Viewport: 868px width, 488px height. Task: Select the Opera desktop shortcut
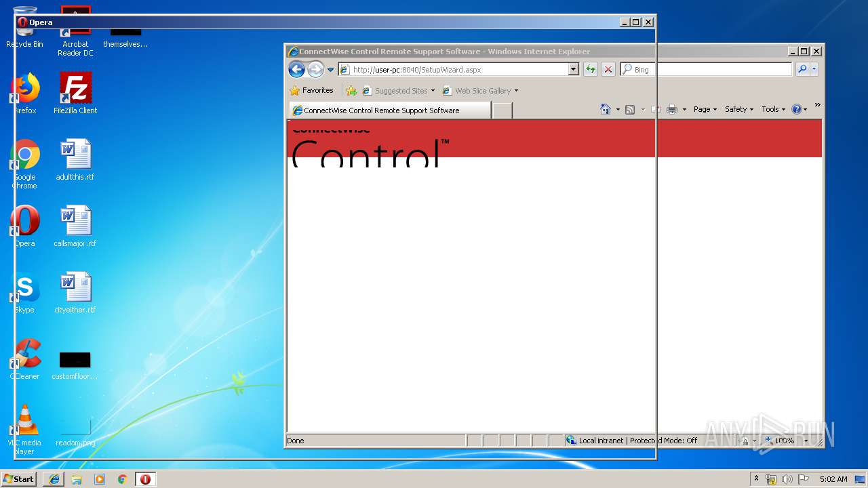pyautogui.click(x=25, y=226)
